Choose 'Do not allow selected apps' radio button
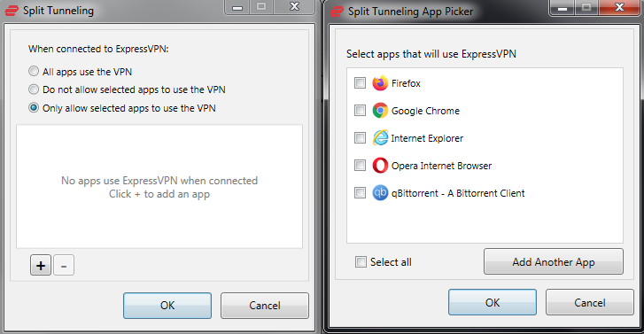The height and width of the screenshot is (334, 644). 34,89
